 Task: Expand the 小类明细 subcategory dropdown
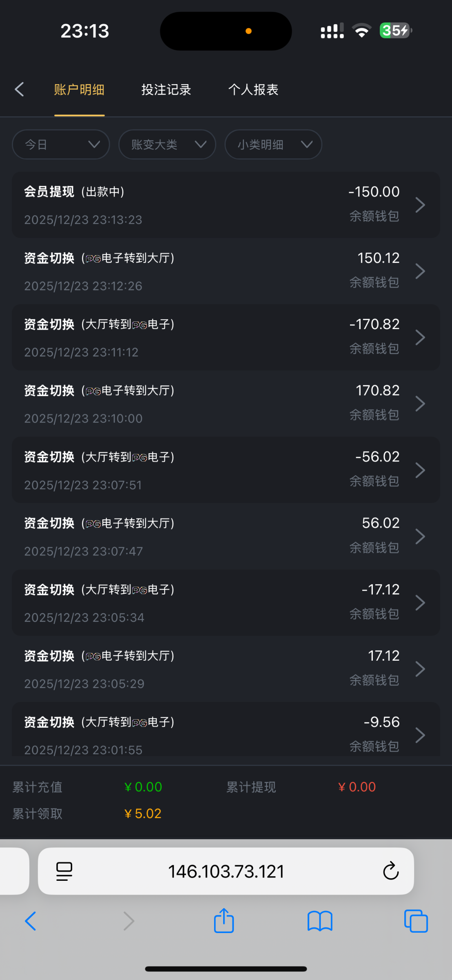(273, 145)
